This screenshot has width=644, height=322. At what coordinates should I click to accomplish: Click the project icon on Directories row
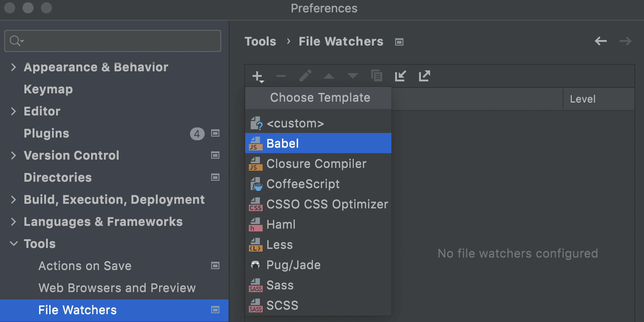click(x=215, y=178)
